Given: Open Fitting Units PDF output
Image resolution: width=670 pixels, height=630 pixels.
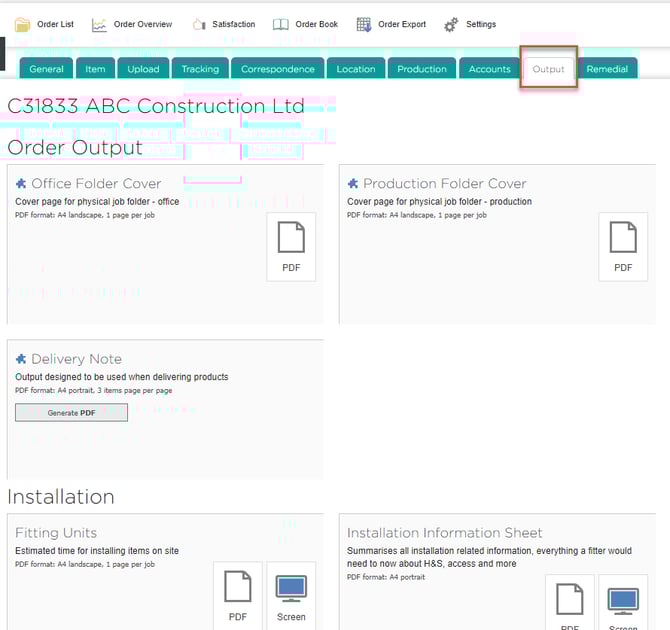Looking at the screenshot, I should coord(238,595).
